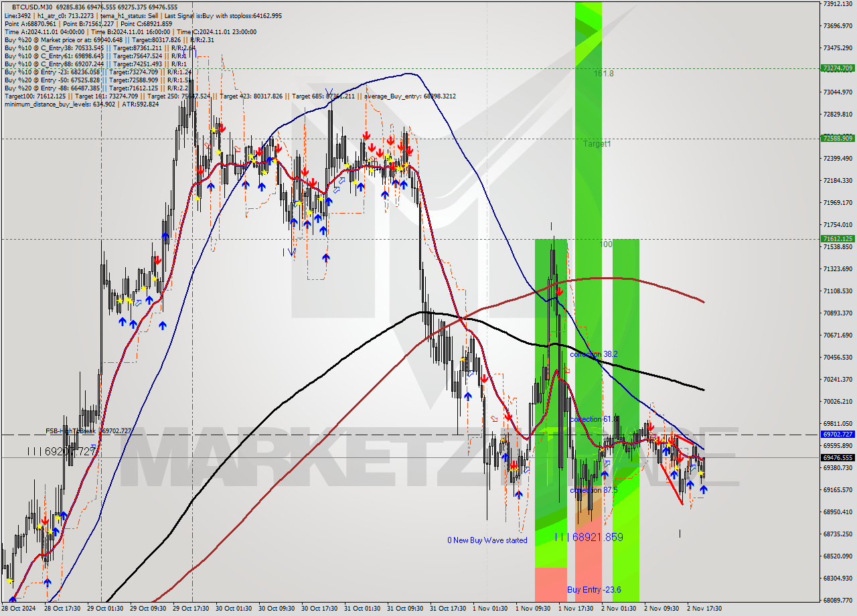Click the 'minimum_distance_buy_levels: 634.902' info line
This screenshot has width=857, height=616.
[x=82, y=104]
